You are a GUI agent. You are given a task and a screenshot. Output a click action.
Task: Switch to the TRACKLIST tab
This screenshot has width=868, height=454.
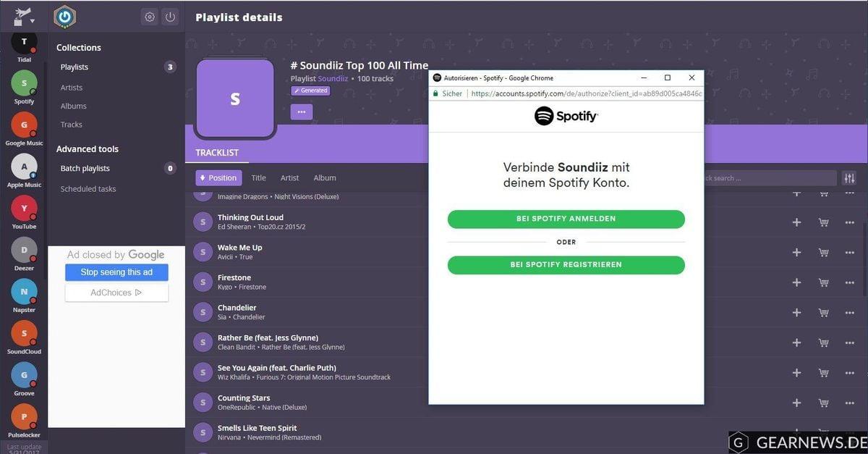[217, 153]
